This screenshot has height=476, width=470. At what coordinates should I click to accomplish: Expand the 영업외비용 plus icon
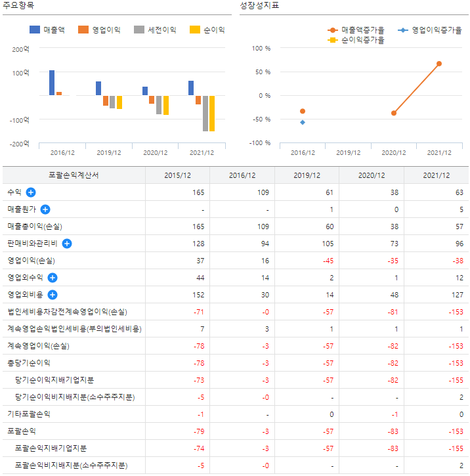pos(53,295)
